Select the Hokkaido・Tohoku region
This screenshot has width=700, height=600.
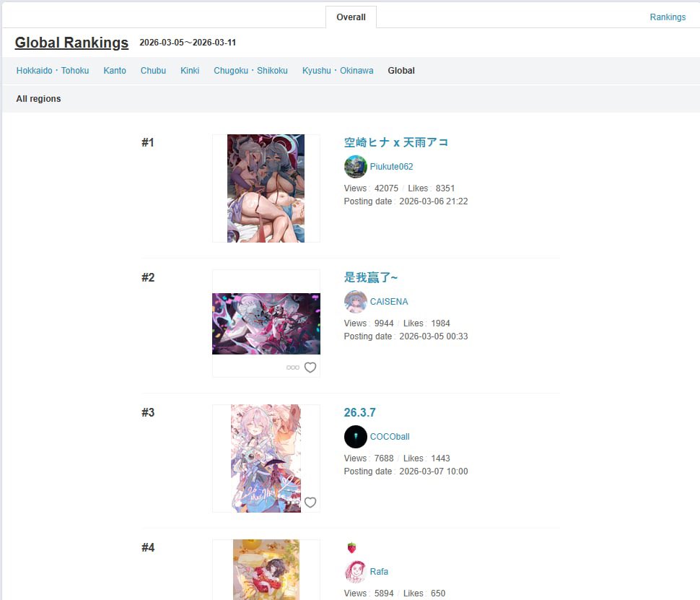[x=53, y=71]
